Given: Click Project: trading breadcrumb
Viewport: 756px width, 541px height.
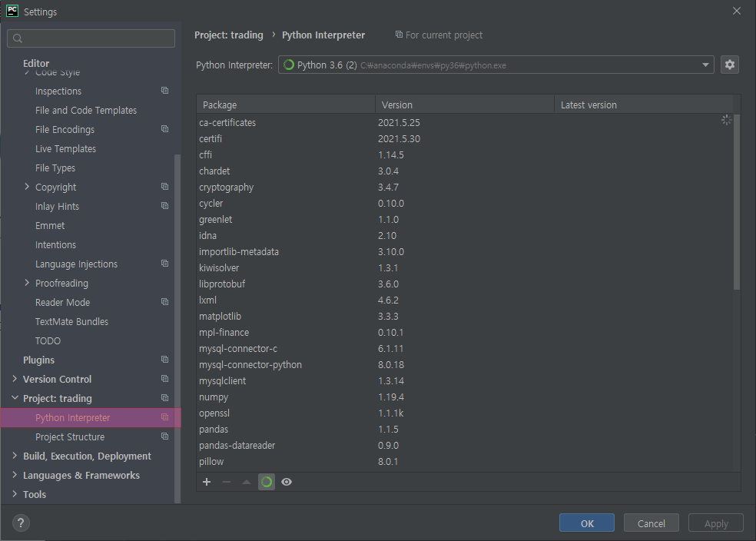Looking at the screenshot, I should tap(228, 35).
